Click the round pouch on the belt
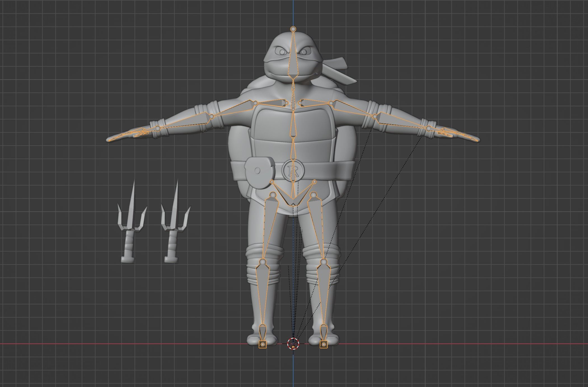The width and height of the screenshot is (588, 387). point(259,172)
